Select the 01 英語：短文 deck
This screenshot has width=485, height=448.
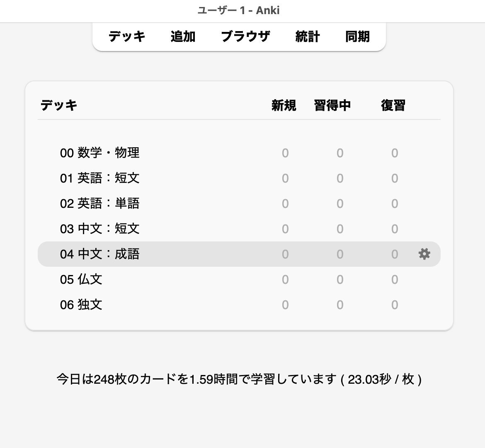pyautogui.click(x=99, y=178)
